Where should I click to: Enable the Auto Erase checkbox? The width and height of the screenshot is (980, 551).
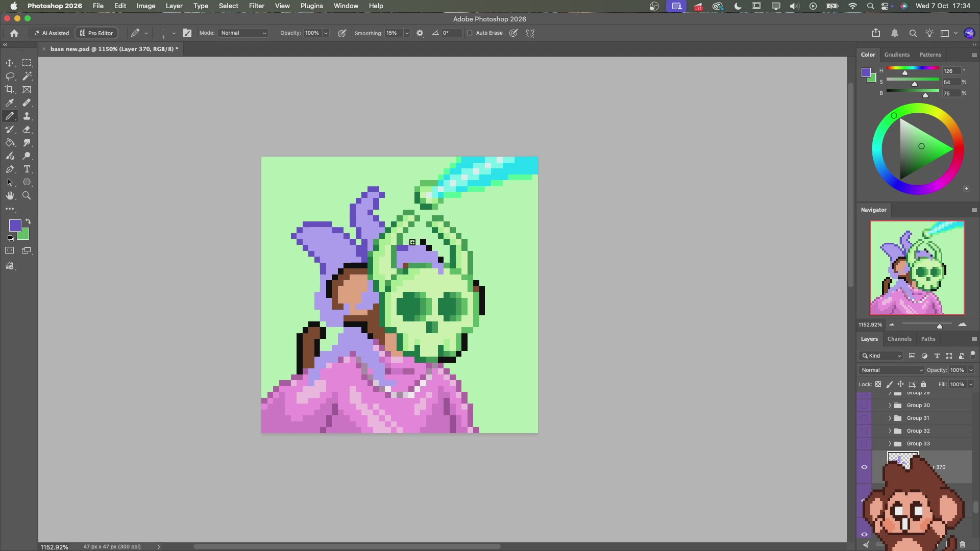tap(470, 33)
